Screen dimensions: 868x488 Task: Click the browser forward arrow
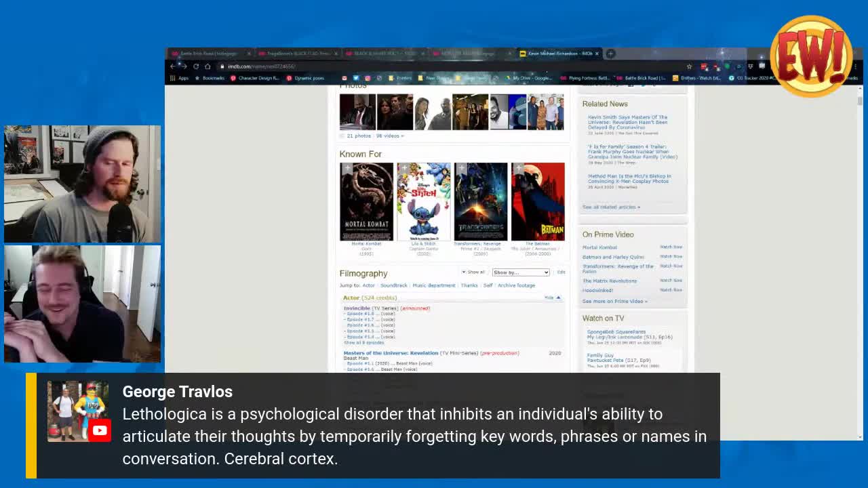tap(184, 66)
